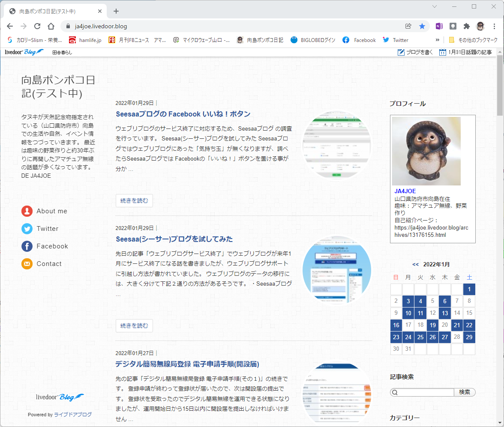Click the Twitter bird icon in sidebar
Screen dimensions: 504x427
pos(27,229)
